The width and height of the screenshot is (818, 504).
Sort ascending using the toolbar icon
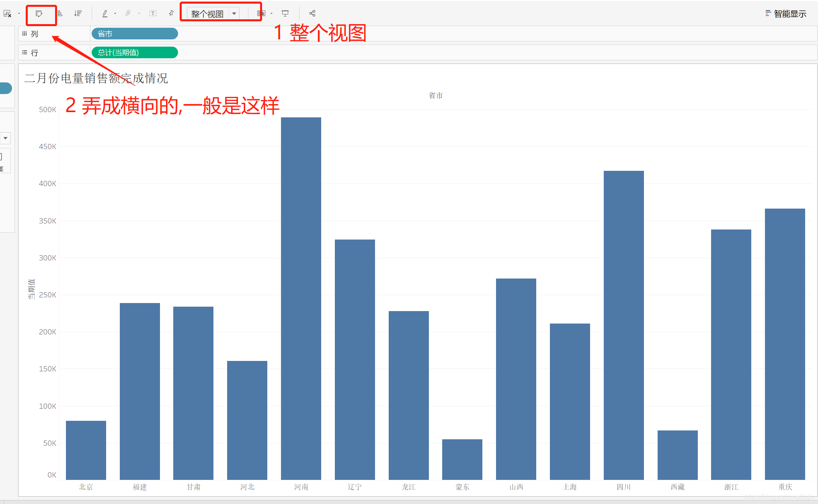pyautogui.click(x=60, y=14)
